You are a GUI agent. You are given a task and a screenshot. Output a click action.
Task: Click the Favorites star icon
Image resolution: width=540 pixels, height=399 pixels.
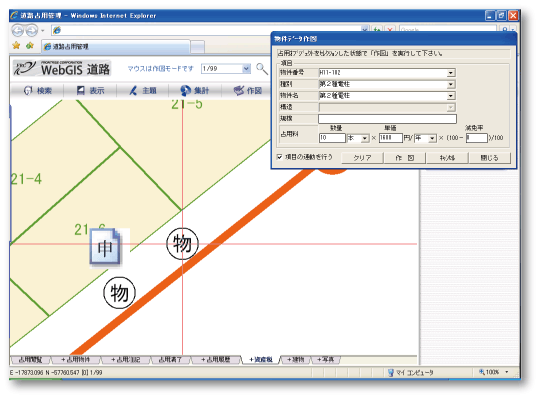click(x=16, y=45)
